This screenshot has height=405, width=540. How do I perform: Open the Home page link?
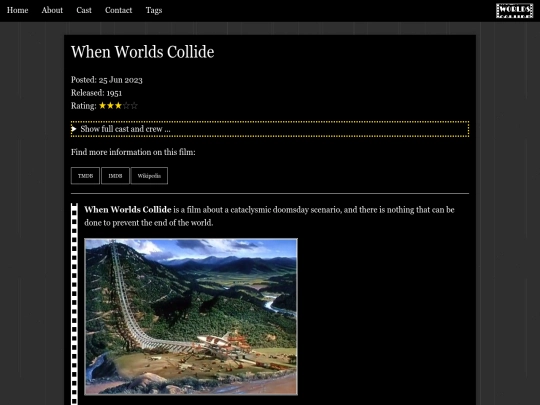pyautogui.click(x=18, y=10)
